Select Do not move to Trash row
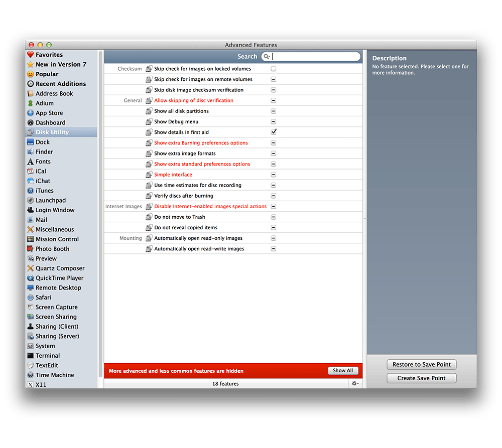 click(233, 217)
